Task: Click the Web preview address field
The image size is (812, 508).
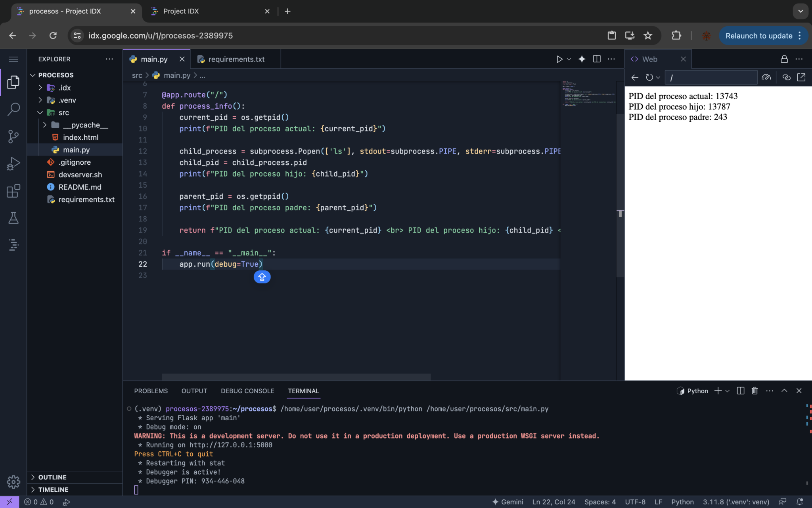Action: [710, 77]
